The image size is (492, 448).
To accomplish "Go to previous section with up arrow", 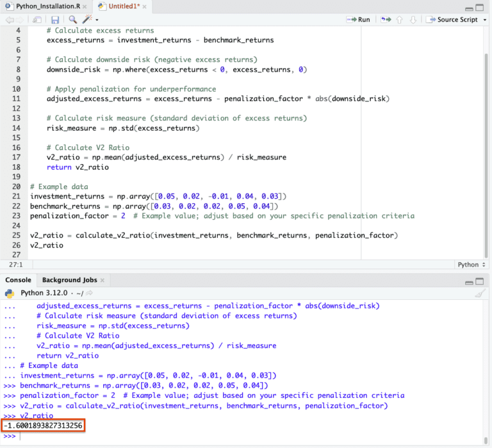I will click(x=400, y=20).
